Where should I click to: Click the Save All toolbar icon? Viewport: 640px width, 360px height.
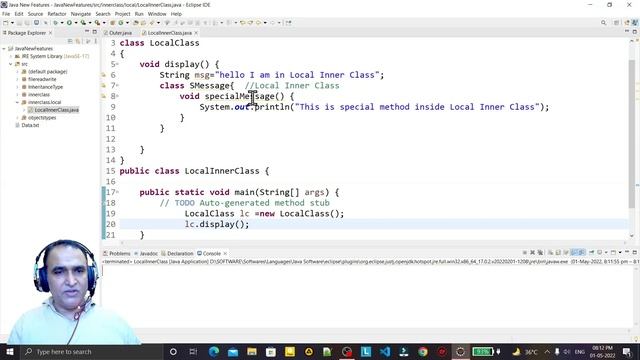point(27,23)
